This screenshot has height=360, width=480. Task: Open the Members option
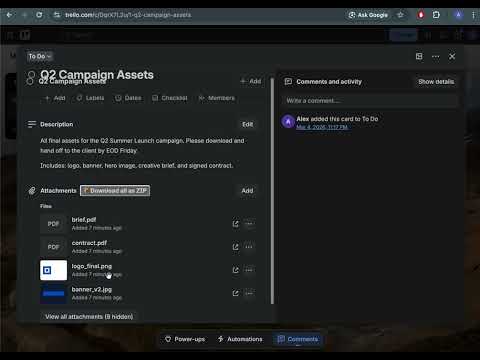(x=217, y=98)
